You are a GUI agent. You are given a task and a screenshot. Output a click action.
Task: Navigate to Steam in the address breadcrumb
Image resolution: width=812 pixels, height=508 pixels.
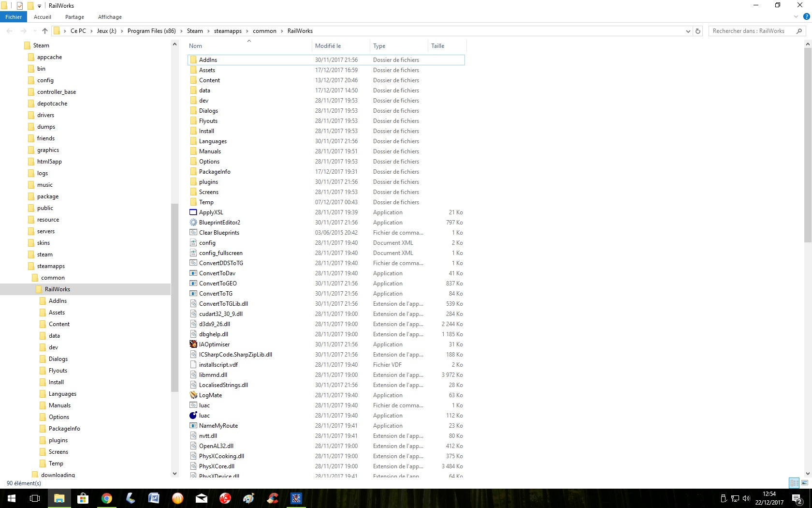point(195,31)
